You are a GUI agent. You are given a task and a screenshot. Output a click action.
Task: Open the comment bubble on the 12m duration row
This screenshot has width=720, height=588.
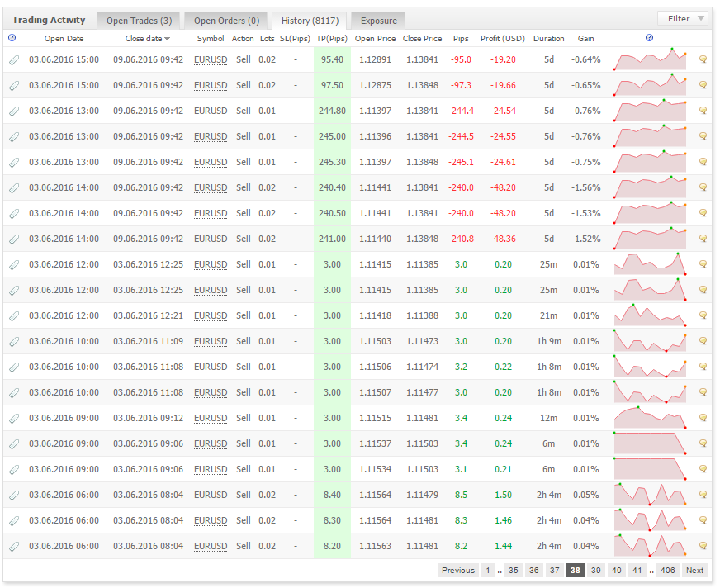[703, 418]
